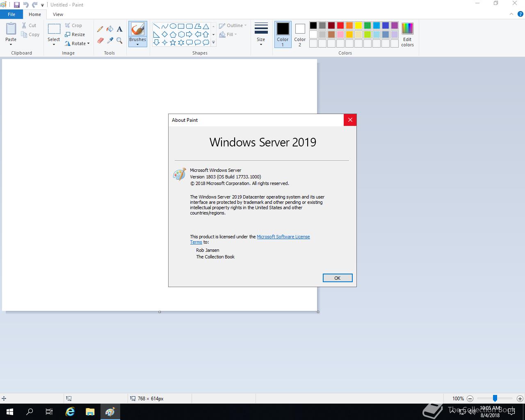
Task: Open the Windows Start menu
Action: (10, 412)
